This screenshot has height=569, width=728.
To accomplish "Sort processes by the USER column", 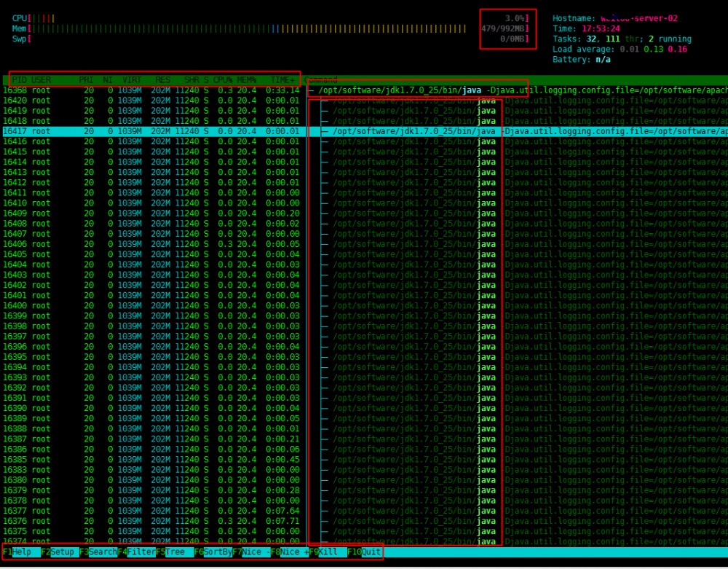I will pyautogui.click(x=41, y=80).
